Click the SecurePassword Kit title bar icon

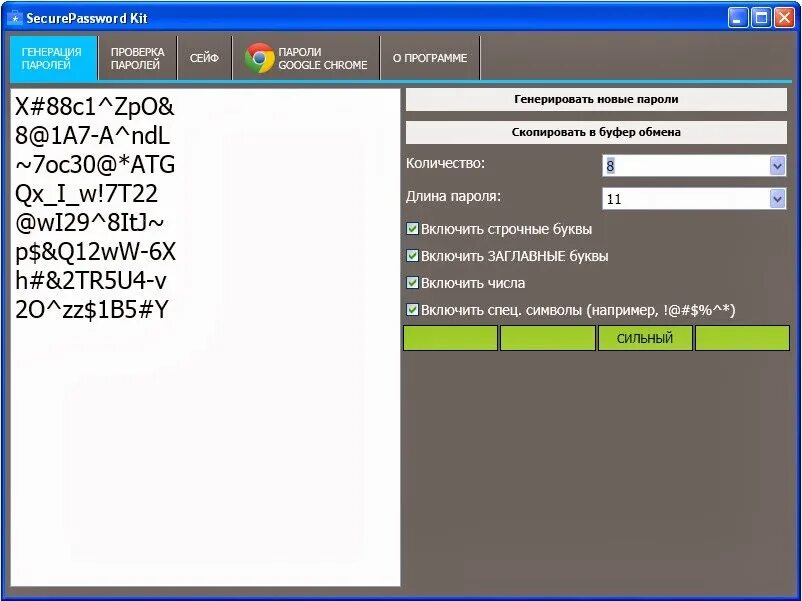click(15, 18)
